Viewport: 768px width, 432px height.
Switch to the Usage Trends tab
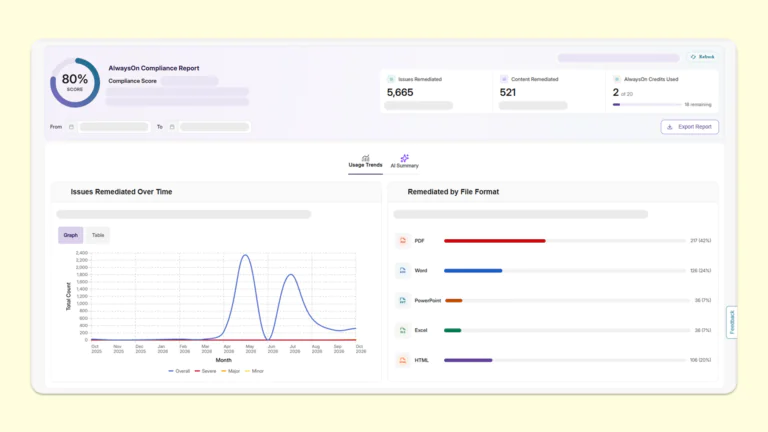365,163
